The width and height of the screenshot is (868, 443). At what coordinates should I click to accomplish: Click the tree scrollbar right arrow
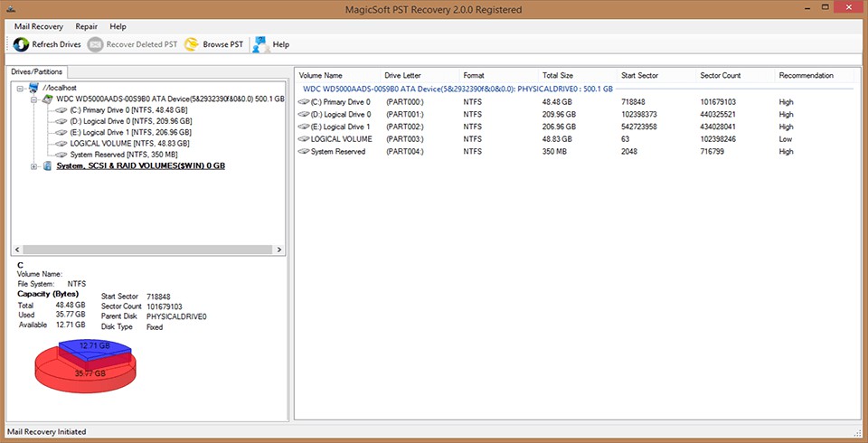pos(280,250)
